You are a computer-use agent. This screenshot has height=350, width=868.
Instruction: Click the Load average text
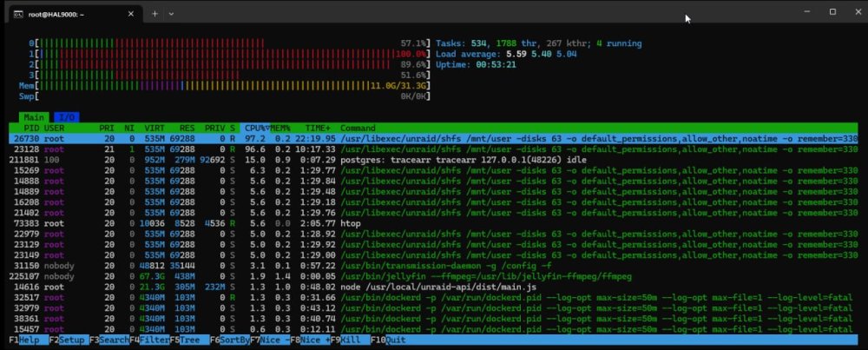click(506, 54)
